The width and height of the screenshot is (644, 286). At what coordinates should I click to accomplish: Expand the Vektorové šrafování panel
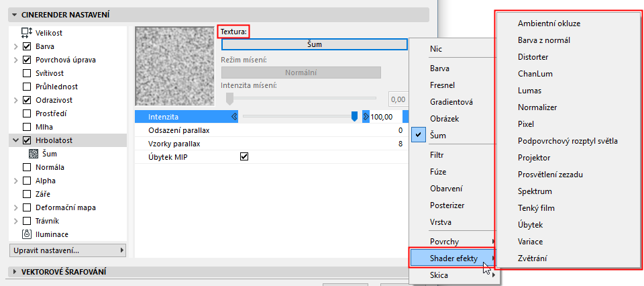tap(15, 272)
